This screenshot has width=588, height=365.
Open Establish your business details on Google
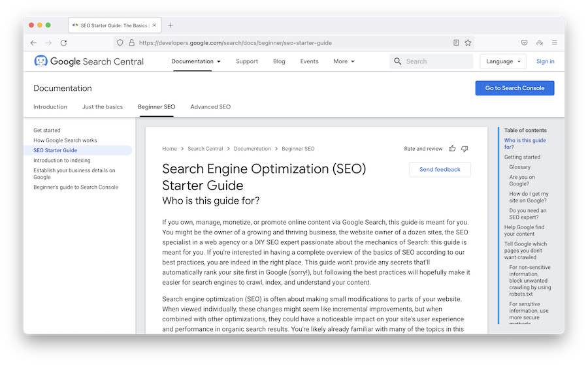tap(74, 174)
